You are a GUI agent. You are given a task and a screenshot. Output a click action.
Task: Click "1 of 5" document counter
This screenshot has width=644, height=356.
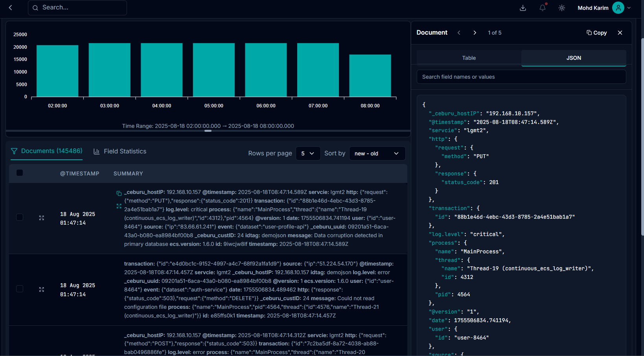point(495,33)
